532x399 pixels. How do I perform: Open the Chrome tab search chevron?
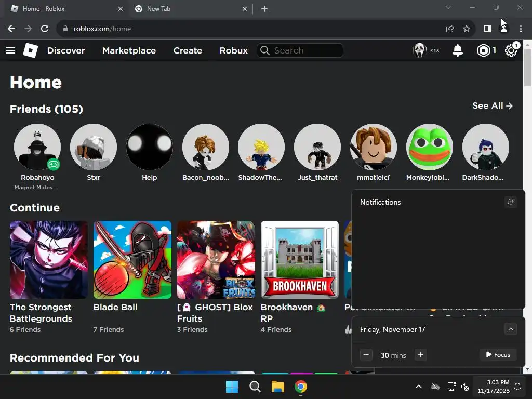click(448, 7)
